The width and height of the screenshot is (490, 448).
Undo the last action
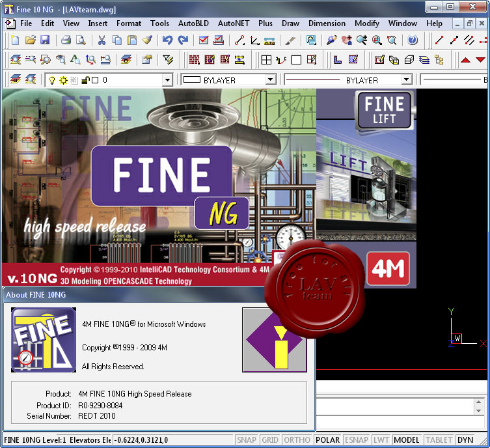pos(167,40)
